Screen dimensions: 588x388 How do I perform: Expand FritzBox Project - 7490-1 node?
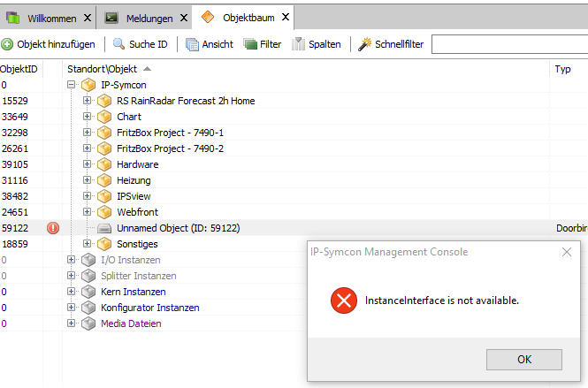tap(87, 133)
